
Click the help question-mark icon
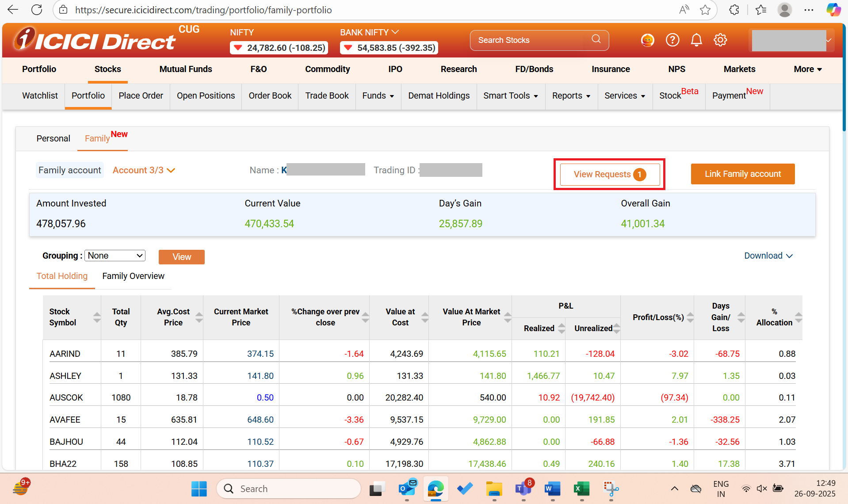(672, 40)
